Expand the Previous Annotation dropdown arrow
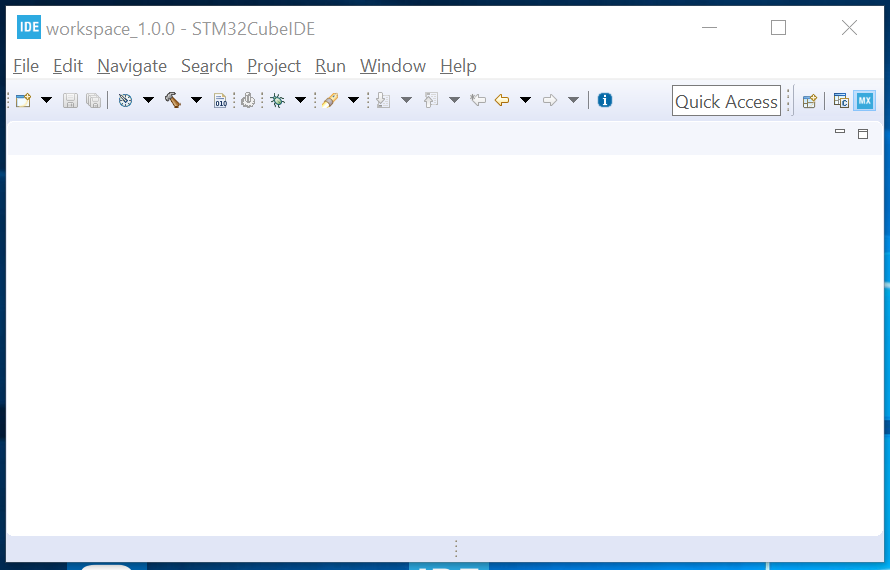Image resolution: width=890 pixels, height=570 pixels. coord(454,100)
